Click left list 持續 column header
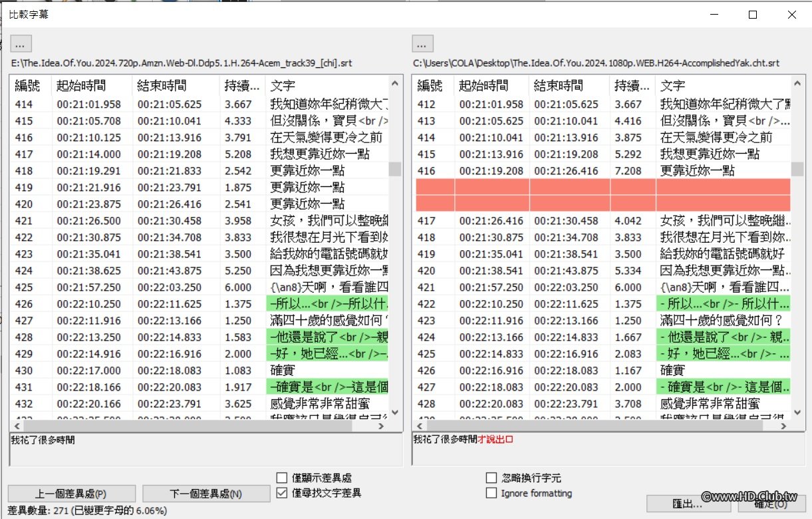This screenshot has width=812, height=519. (x=242, y=86)
